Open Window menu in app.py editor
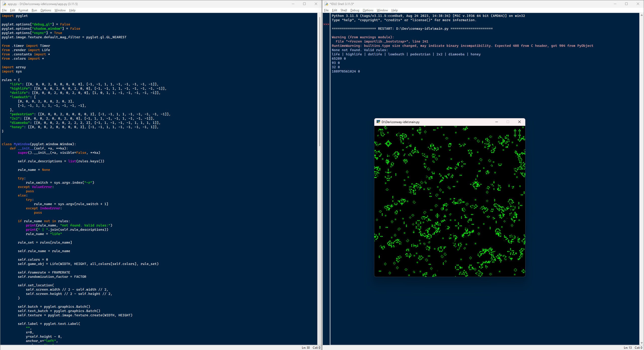The width and height of the screenshot is (644, 350). click(x=60, y=10)
